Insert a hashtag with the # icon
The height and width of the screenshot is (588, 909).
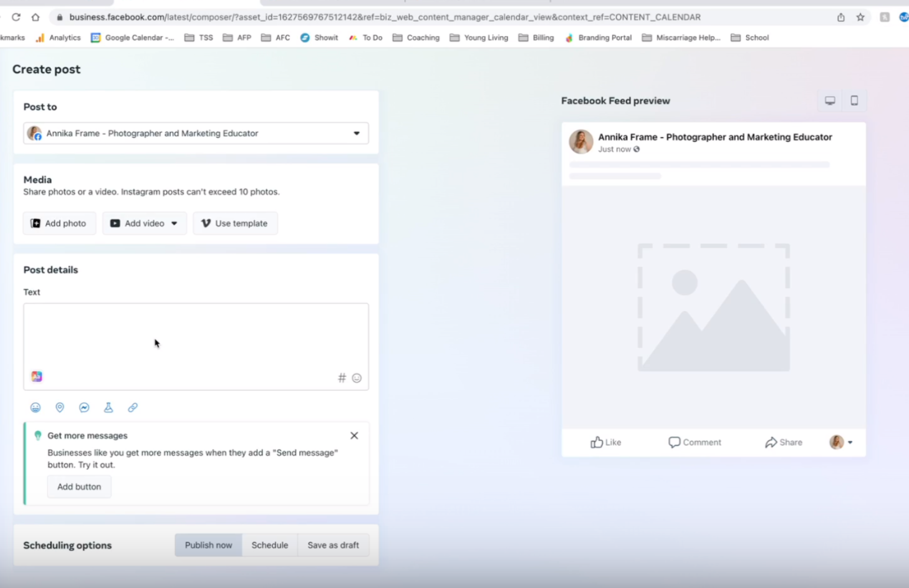(342, 378)
